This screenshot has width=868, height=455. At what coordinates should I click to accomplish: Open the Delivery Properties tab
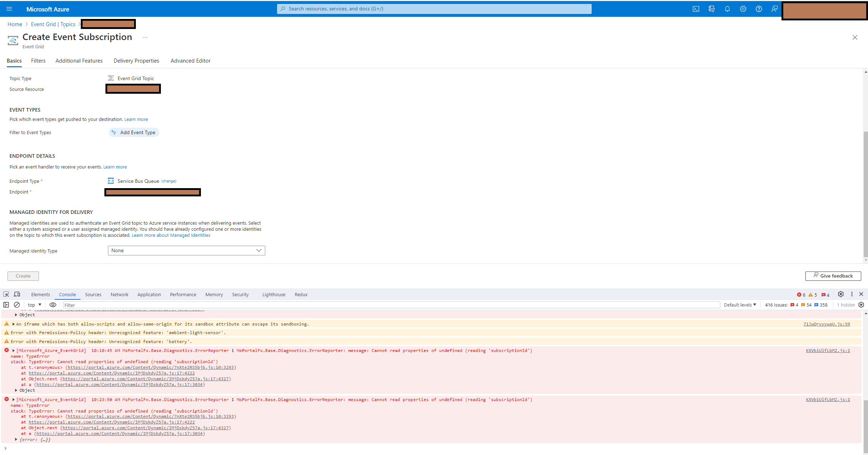(136, 61)
